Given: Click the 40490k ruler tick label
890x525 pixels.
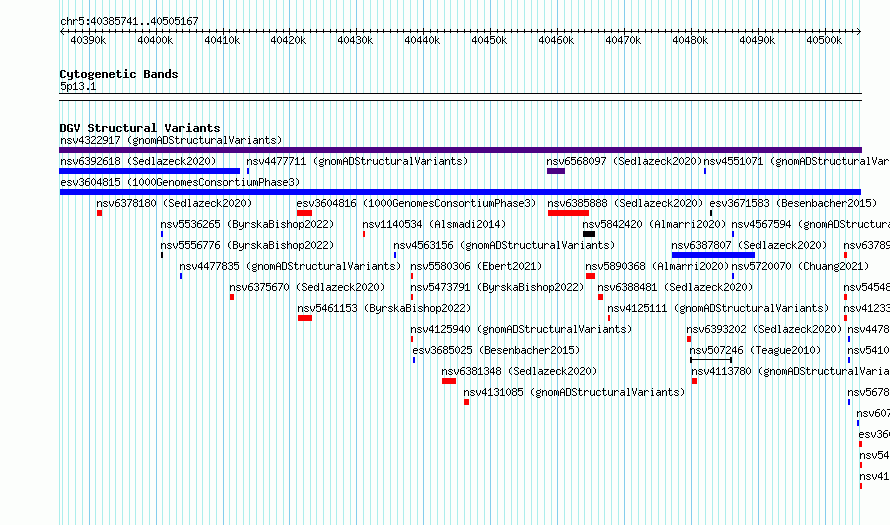Looking at the screenshot, I should point(757,40).
